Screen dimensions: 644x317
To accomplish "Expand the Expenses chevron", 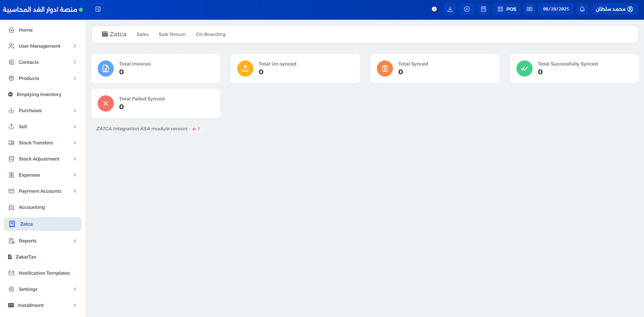I will click(x=75, y=175).
